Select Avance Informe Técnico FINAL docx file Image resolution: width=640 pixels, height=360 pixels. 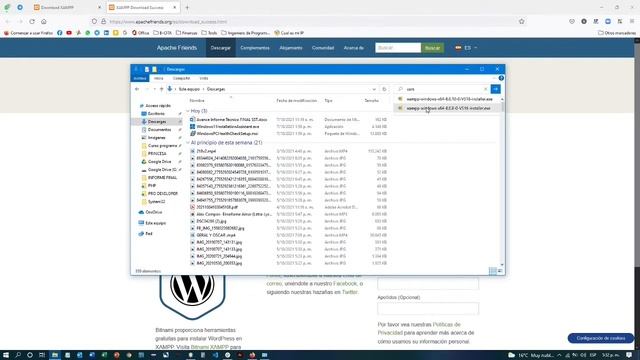click(x=231, y=120)
